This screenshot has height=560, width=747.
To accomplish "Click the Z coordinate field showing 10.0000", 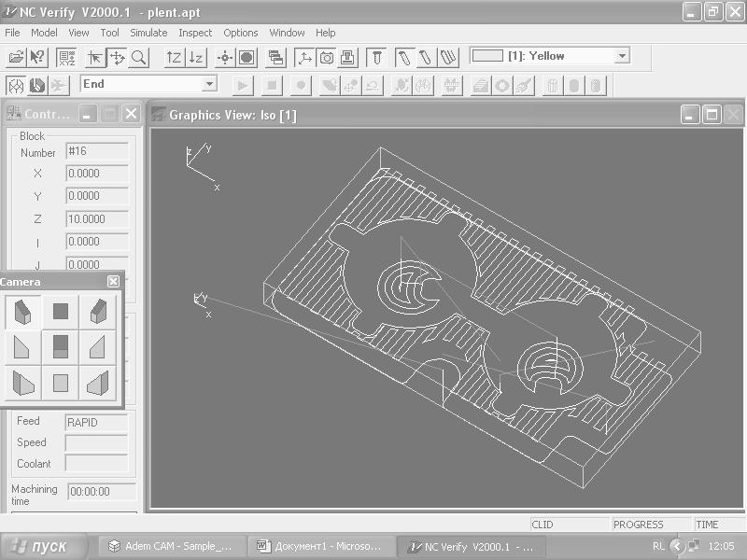I will coord(97,219).
